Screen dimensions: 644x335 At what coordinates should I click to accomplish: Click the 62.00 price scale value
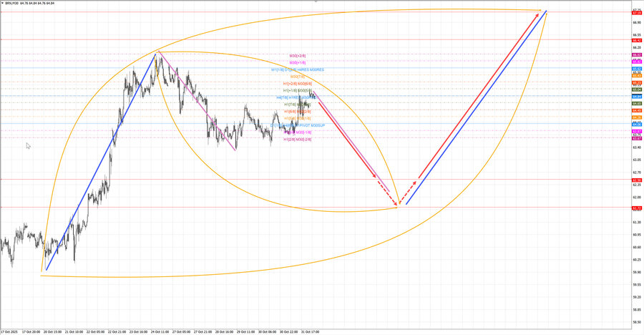pyautogui.click(x=637, y=197)
